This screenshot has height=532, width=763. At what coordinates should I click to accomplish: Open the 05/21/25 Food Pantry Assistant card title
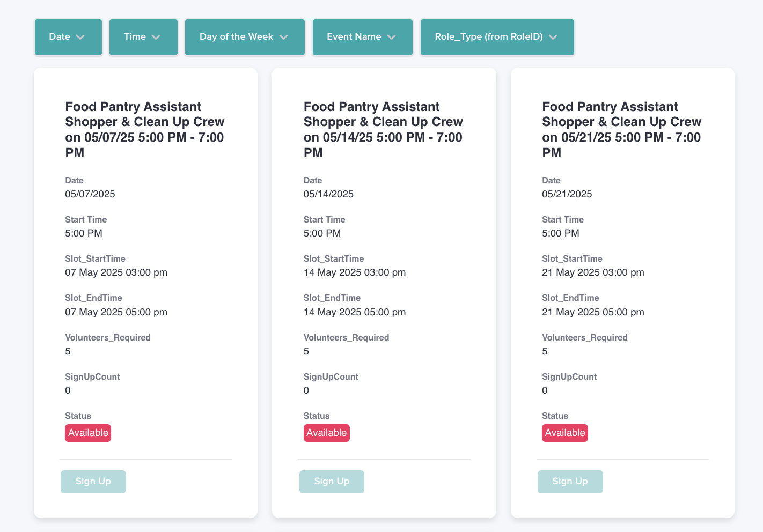point(622,130)
